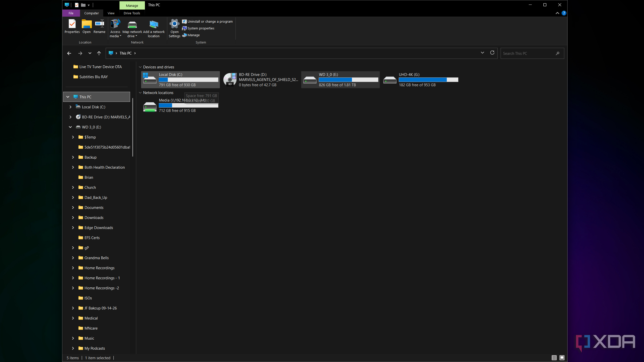The image size is (644, 362).
Task: Expand the Church folder node
Action: click(x=73, y=187)
